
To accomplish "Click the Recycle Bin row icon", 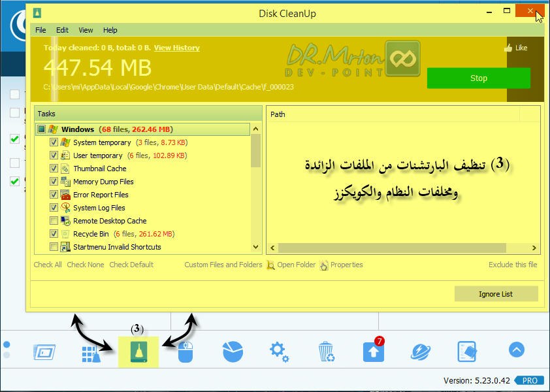I will 65,234.
